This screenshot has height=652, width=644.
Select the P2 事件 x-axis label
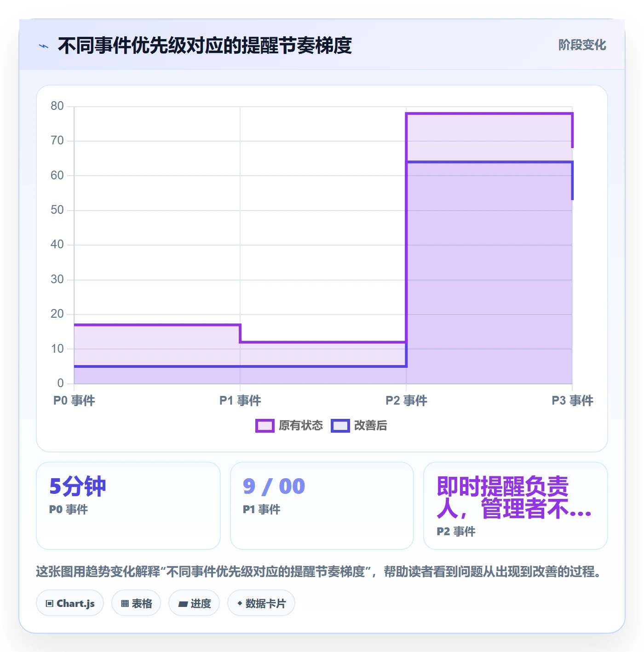(406, 400)
